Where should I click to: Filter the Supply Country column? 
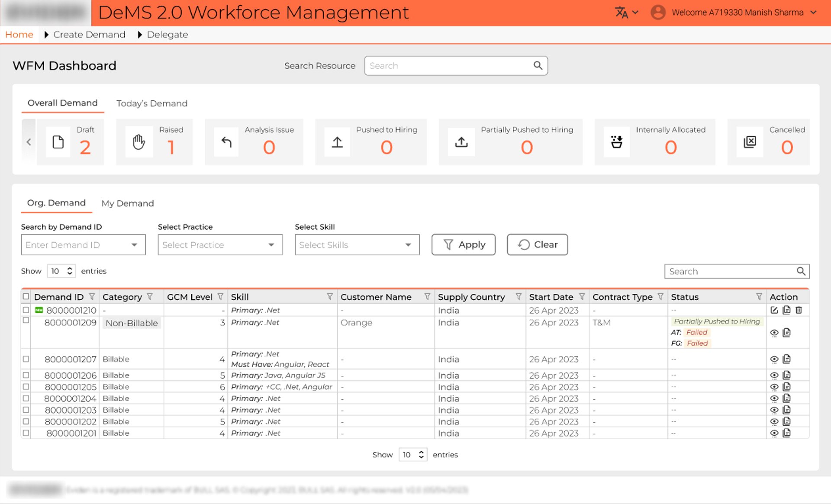(519, 297)
